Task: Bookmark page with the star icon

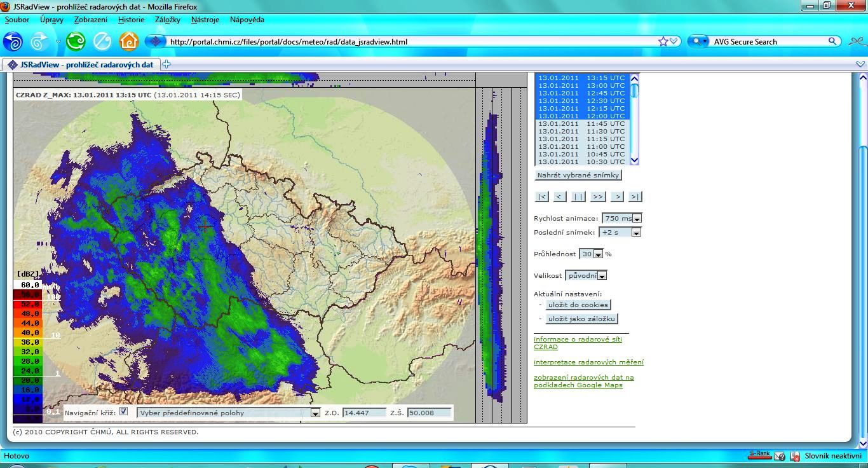Action: [663, 41]
